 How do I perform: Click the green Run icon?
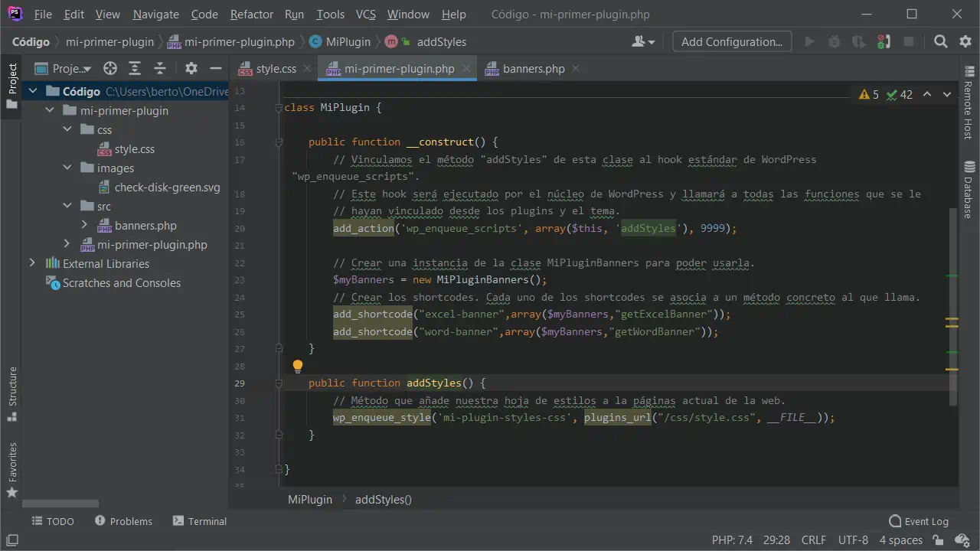click(809, 41)
